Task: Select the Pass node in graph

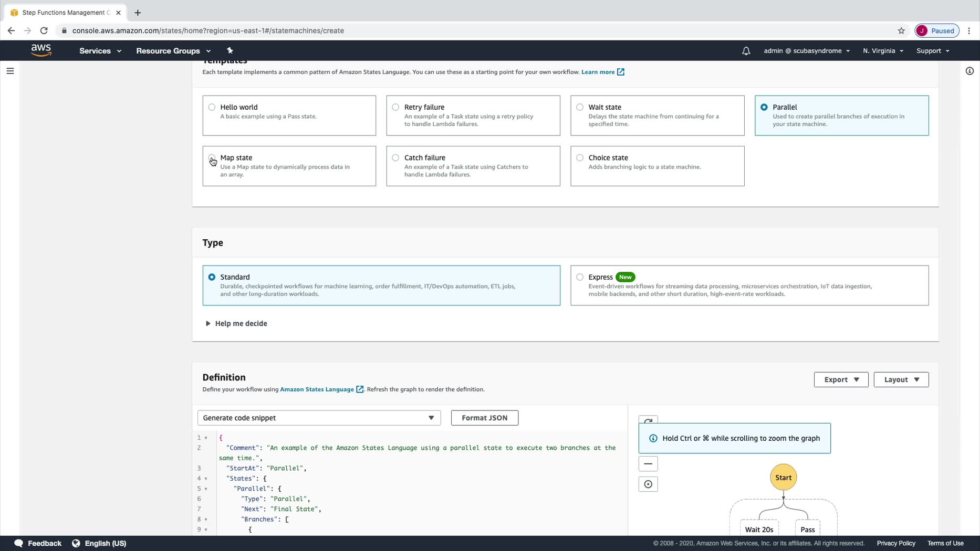Action: click(808, 529)
